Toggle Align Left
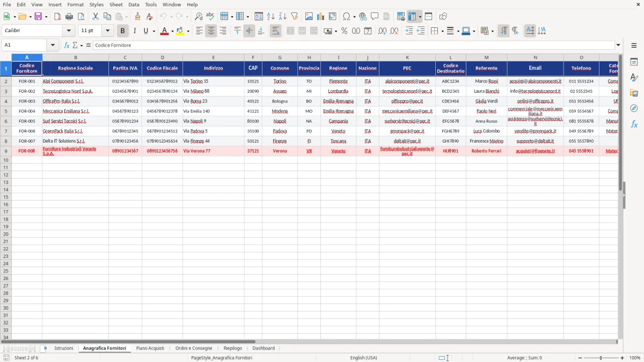Image resolution: width=644 pixels, height=362 pixels. (x=199, y=31)
